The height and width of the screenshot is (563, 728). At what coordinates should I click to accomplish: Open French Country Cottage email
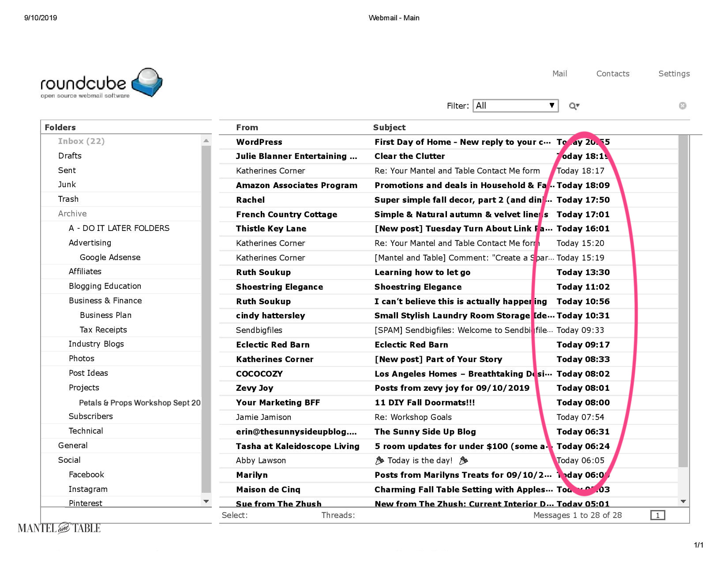coord(448,215)
